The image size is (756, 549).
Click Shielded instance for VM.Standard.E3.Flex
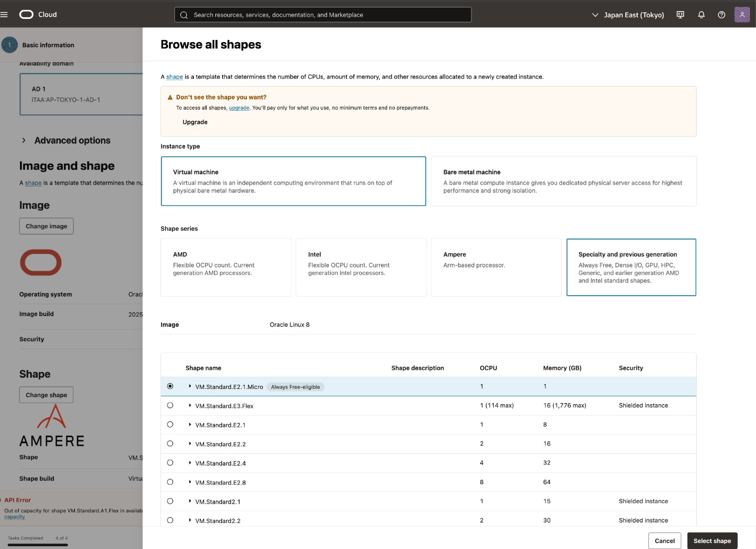tap(643, 405)
